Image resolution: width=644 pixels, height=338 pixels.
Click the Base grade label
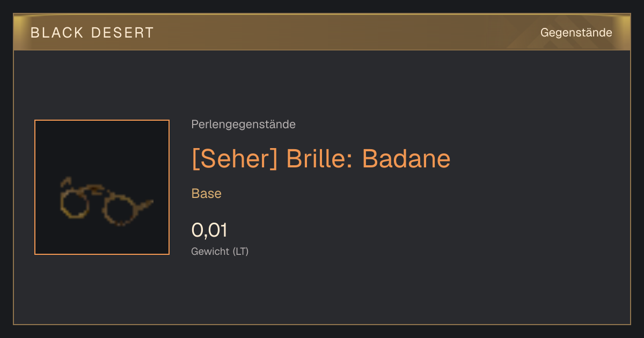click(x=207, y=194)
